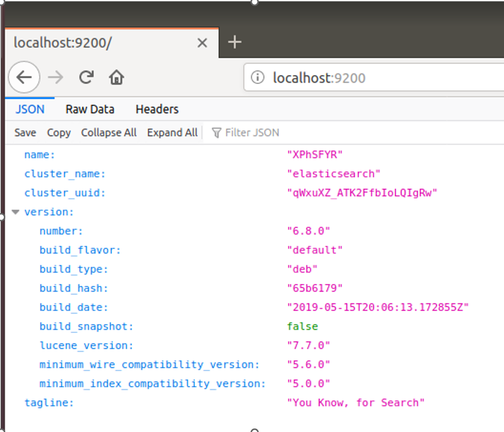Click the page reload icon
Image resolution: width=504 pixels, height=432 pixels.
(86, 77)
